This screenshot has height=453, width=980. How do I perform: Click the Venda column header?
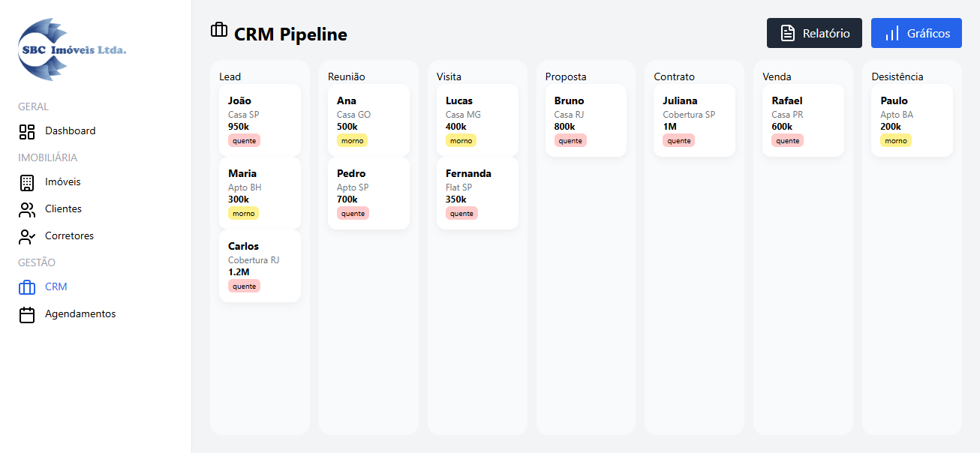click(x=777, y=76)
